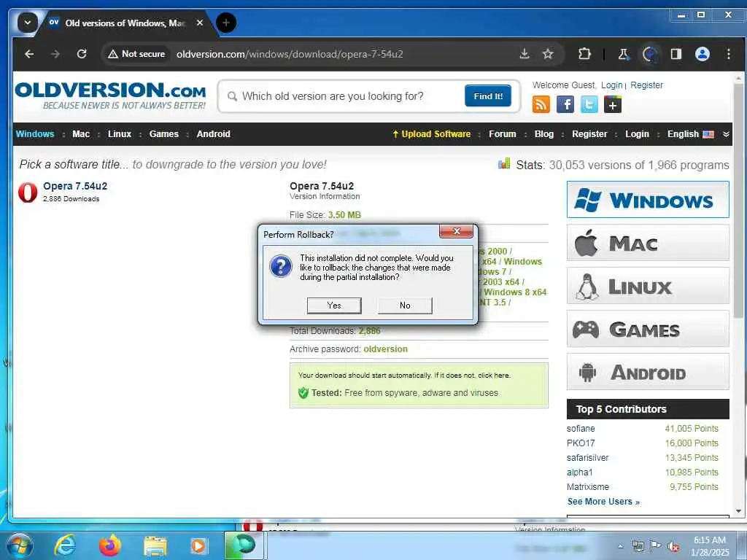
Task: Expand the double-chevron at nav bar end
Action: pos(726,134)
